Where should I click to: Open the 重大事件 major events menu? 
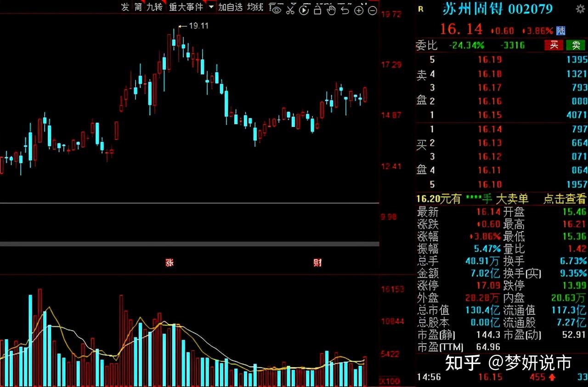point(186,7)
